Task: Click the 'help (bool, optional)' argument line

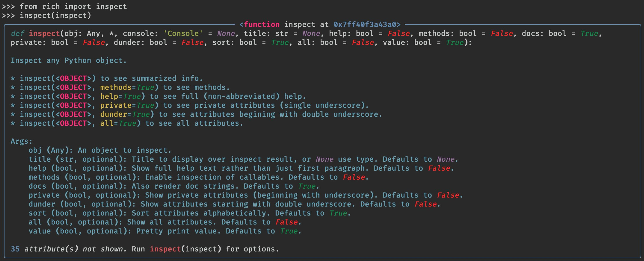Action: [x=241, y=168]
